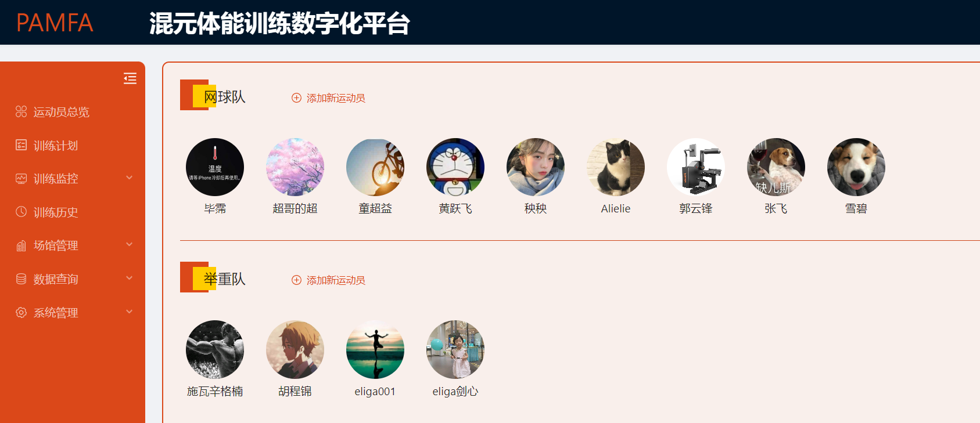Expand the 系统管理 submenu chevron
Viewport: 980px width, 423px height.
130,312
